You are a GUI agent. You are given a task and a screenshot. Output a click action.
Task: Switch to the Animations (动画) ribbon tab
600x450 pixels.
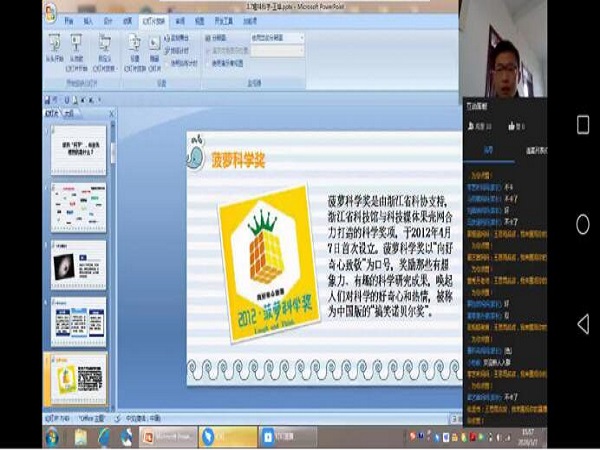[128, 21]
